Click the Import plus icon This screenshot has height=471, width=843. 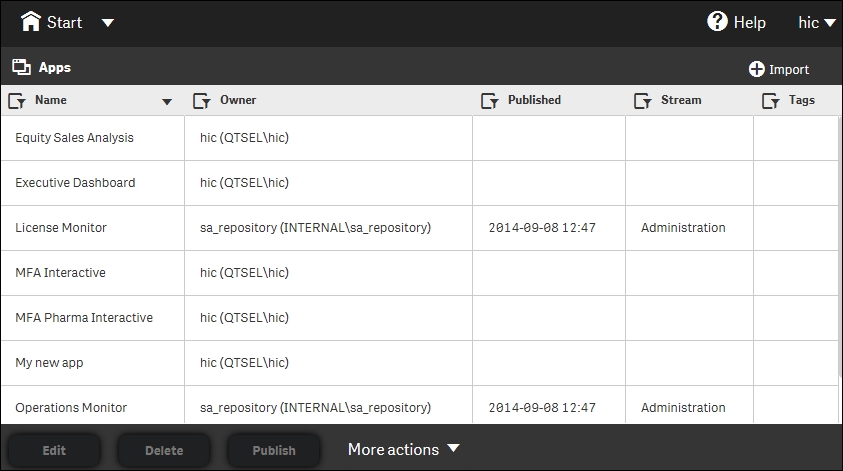click(x=756, y=69)
